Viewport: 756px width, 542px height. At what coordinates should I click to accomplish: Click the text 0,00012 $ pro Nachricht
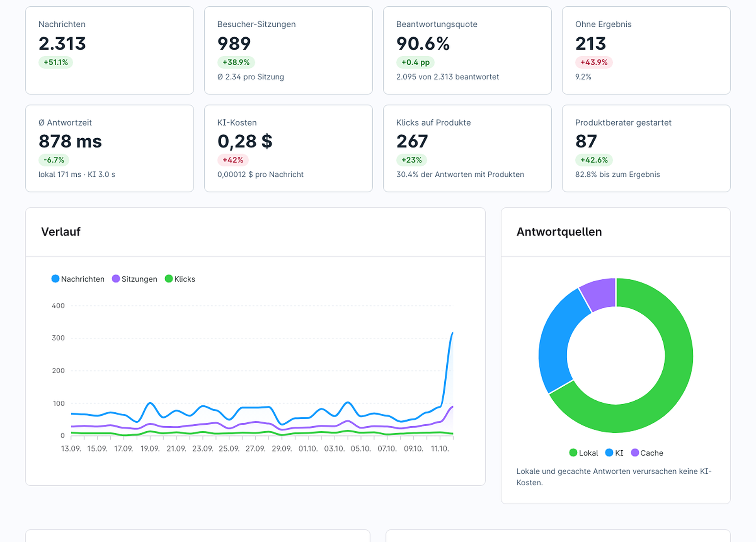point(261,174)
